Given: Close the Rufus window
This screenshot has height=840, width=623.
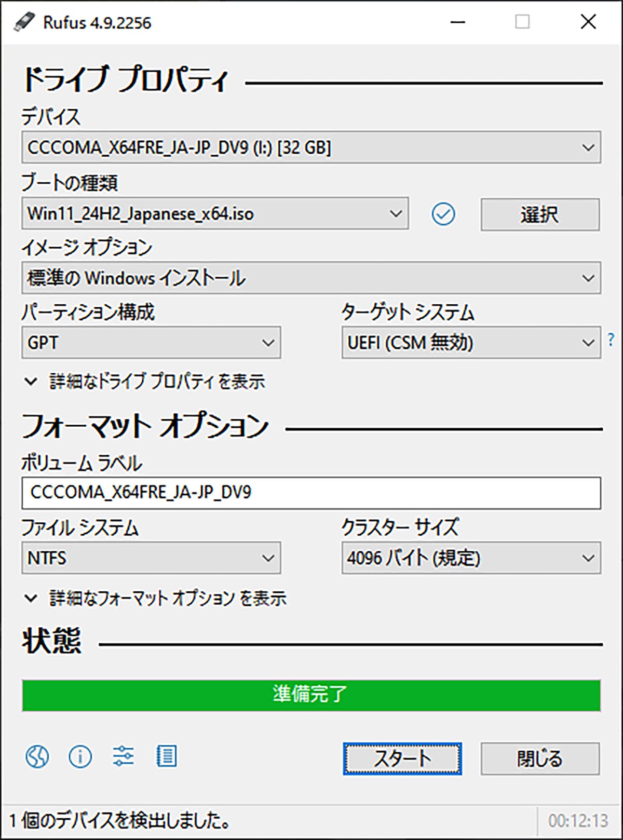Looking at the screenshot, I should pos(588,22).
